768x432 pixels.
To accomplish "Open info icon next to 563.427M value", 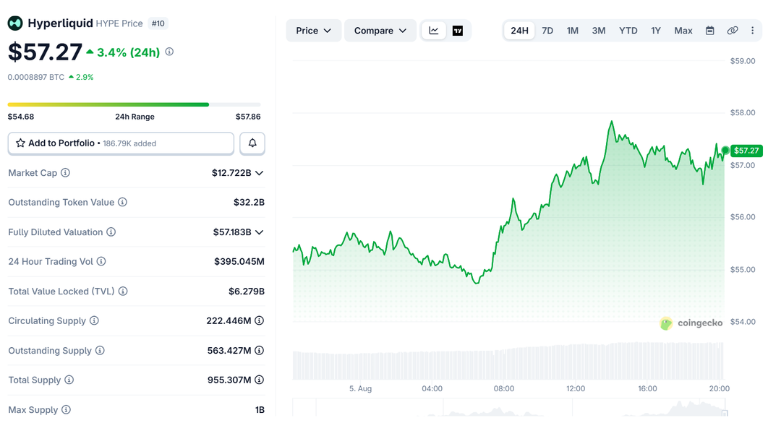I will pos(259,350).
